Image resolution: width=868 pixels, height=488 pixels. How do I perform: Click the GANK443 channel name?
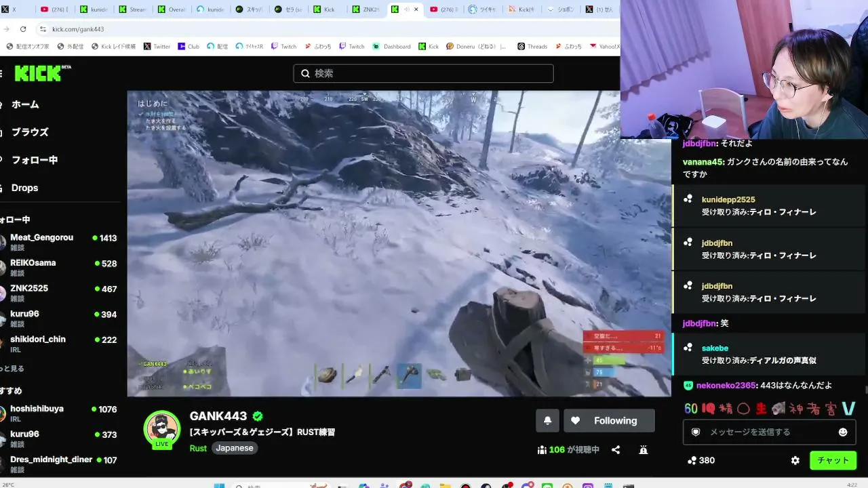tap(218, 416)
